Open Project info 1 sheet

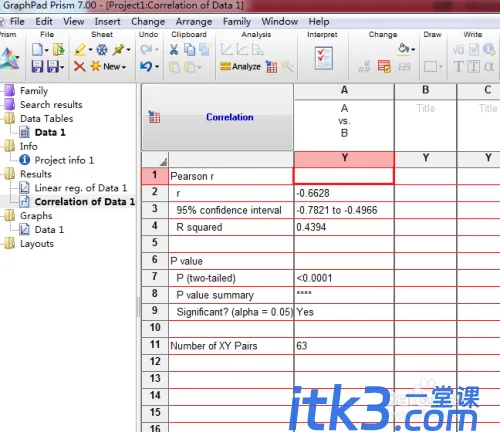click(x=64, y=160)
